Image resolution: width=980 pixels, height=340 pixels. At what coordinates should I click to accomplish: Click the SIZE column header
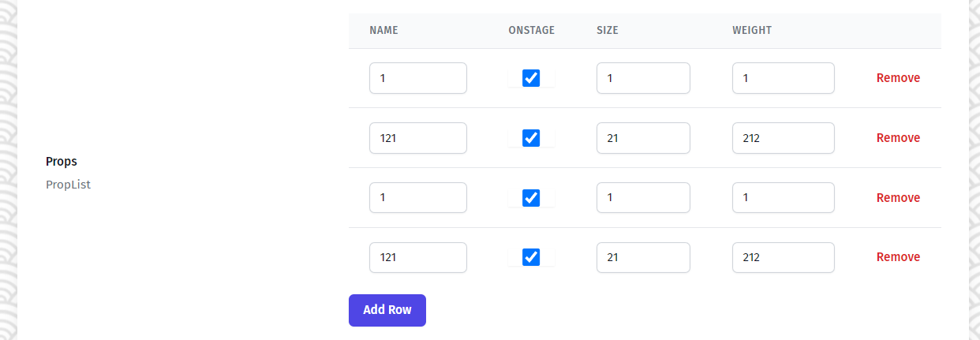pyautogui.click(x=608, y=31)
